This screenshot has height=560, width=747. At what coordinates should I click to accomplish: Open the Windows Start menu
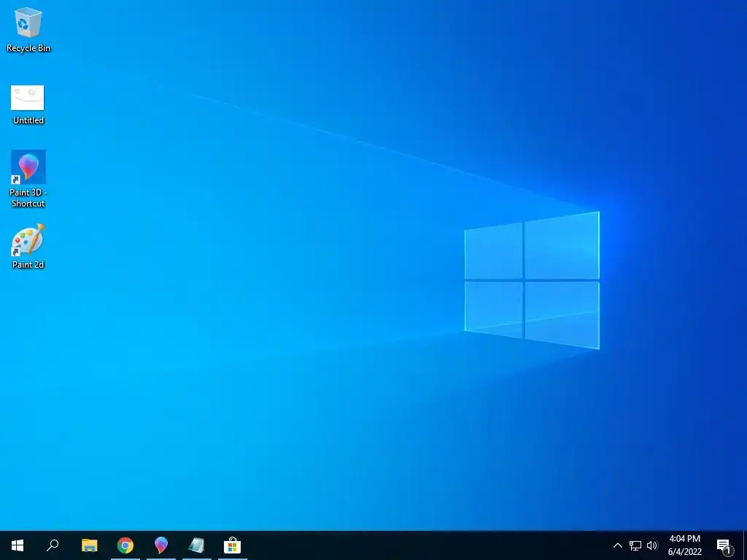tap(18, 545)
